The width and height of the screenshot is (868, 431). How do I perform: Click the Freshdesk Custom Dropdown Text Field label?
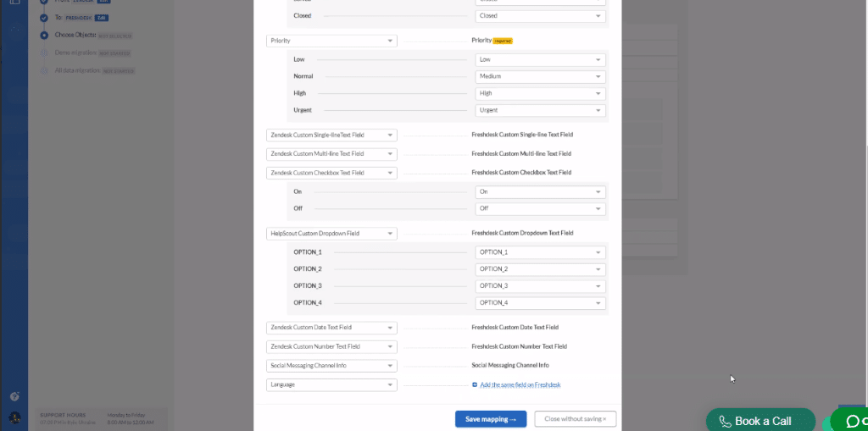(x=522, y=233)
